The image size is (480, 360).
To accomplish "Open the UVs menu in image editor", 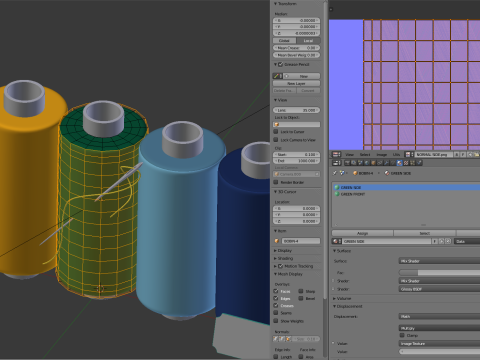I will pyautogui.click(x=397, y=155).
